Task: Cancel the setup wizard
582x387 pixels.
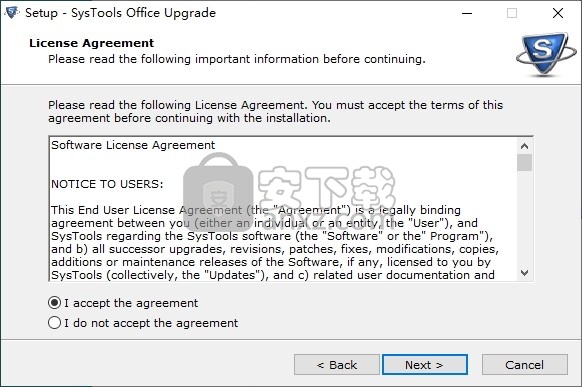Action: (x=524, y=365)
